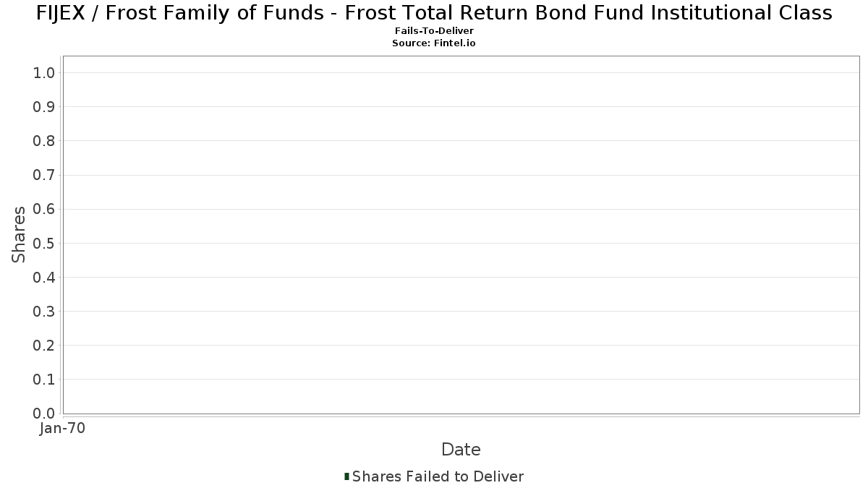Viewport: 868px width, 488px height.
Task: Click the "Date" x-axis title
Action: tap(461, 450)
